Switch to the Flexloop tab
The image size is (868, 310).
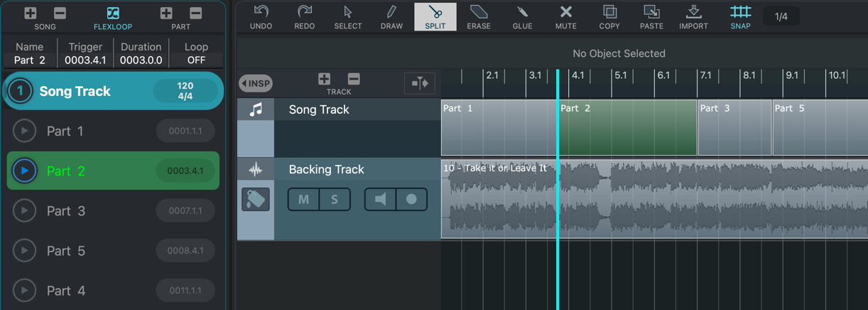[113, 18]
